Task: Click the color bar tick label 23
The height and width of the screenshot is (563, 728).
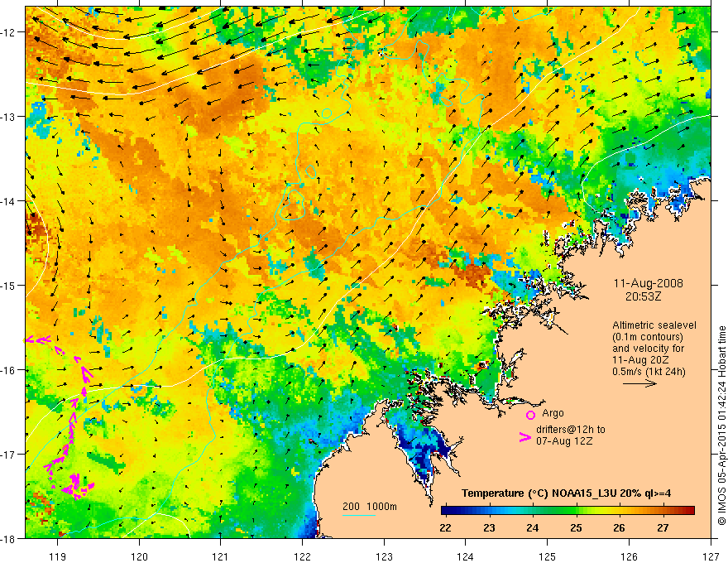Action: (489, 527)
